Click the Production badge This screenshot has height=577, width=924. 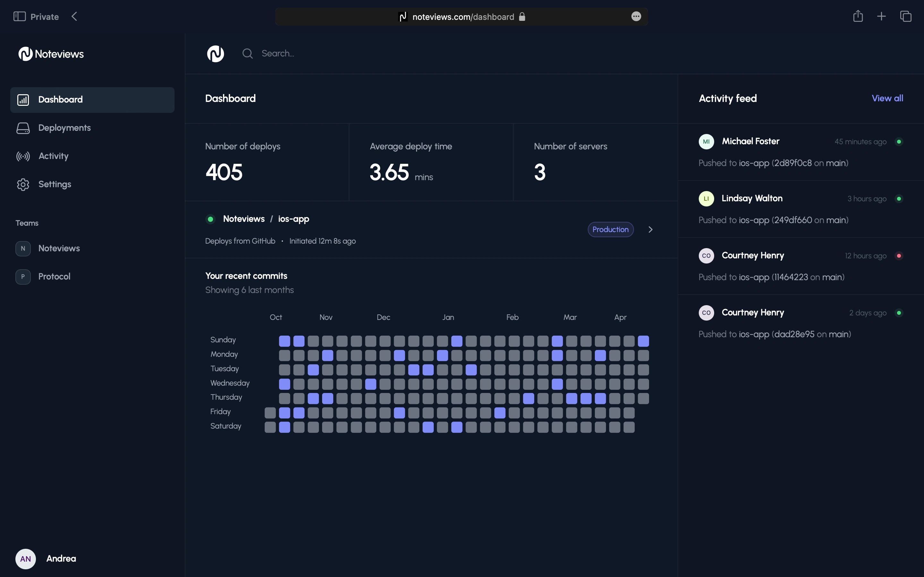point(610,229)
